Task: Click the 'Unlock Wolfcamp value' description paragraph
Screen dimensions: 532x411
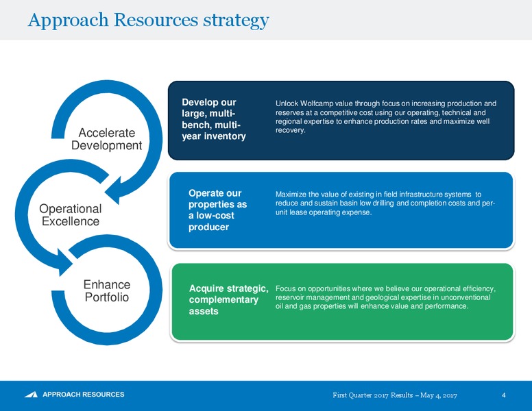Action: click(386, 116)
